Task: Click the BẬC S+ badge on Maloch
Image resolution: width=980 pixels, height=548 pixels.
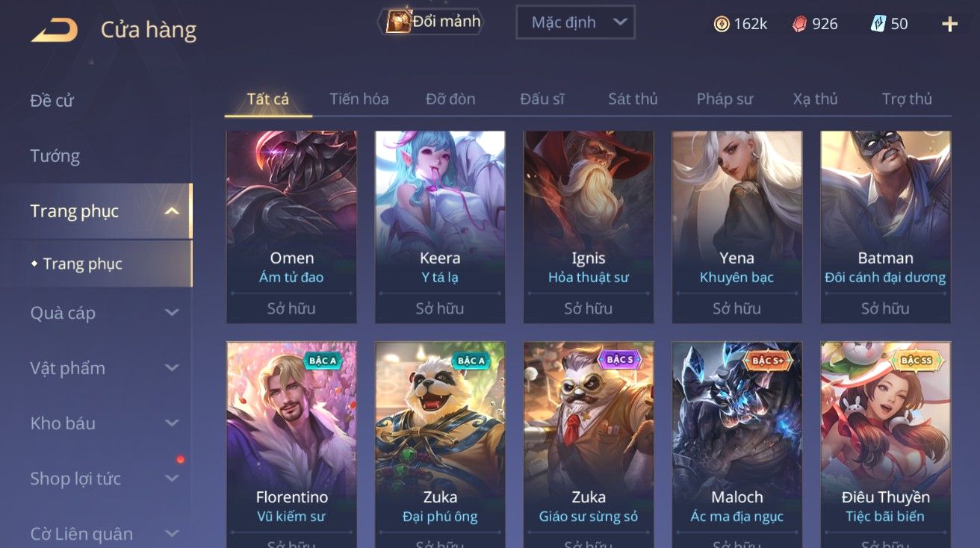Action: (768, 361)
